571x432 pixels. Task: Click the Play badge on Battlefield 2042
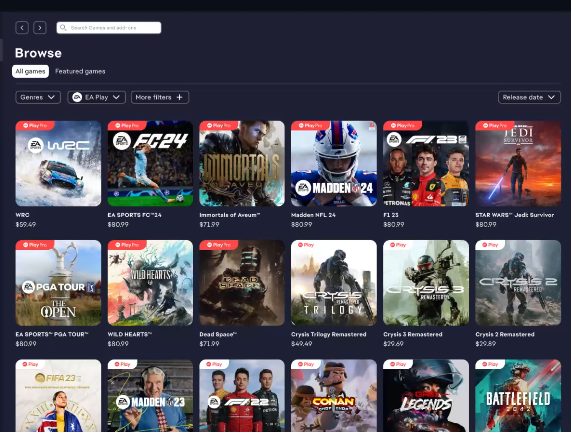(x=491, y=364)
